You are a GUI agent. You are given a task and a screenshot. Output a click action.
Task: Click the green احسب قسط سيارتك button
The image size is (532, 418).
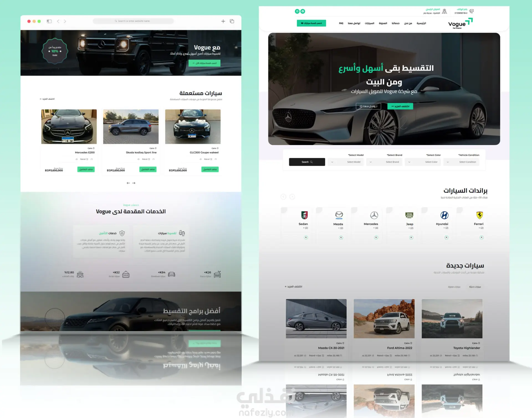point(311,23)
